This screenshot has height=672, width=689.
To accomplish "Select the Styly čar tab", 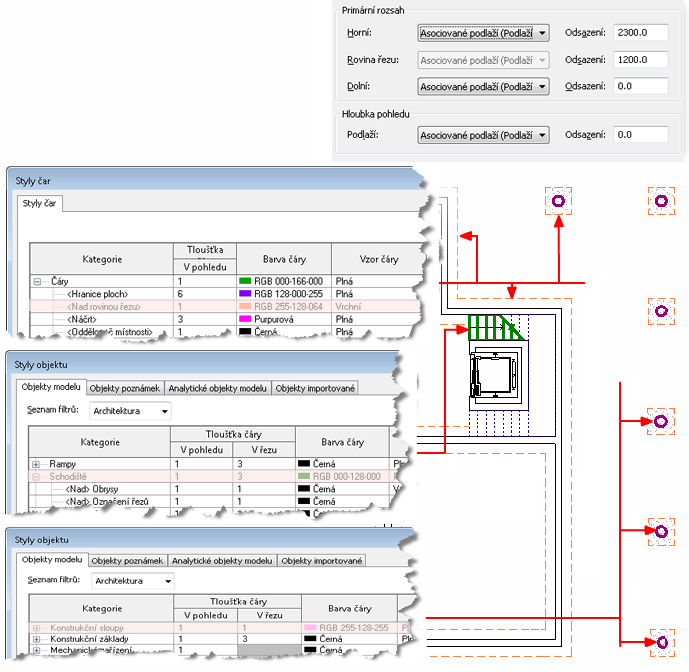I will click(x=40, y=203).
